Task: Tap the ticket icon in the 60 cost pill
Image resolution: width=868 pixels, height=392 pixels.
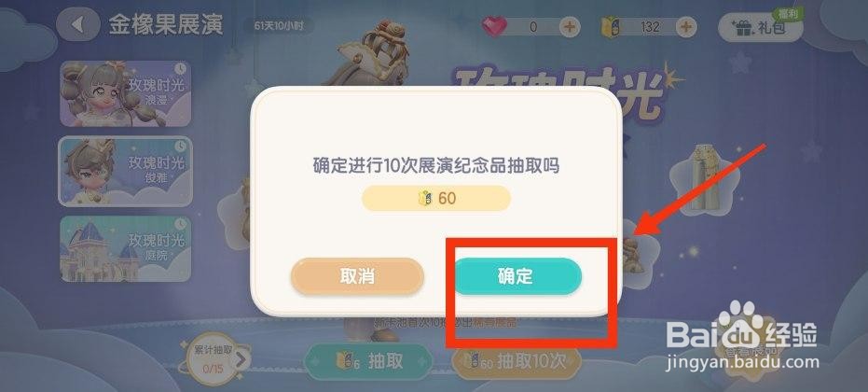Action: click(x=424, y=198)
